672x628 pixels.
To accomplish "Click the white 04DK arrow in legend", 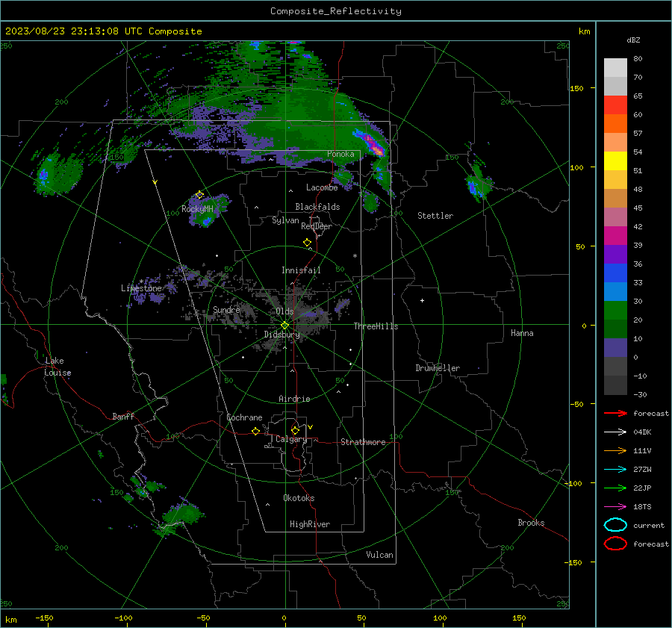I will click(615, 432).
